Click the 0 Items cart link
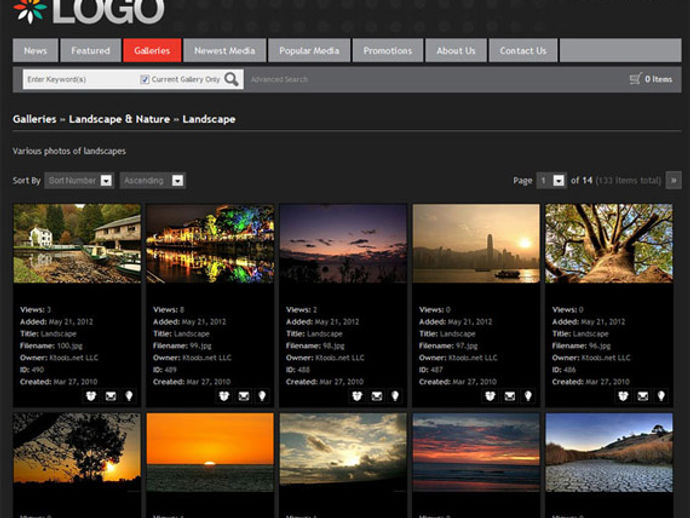 click(658, 79)
